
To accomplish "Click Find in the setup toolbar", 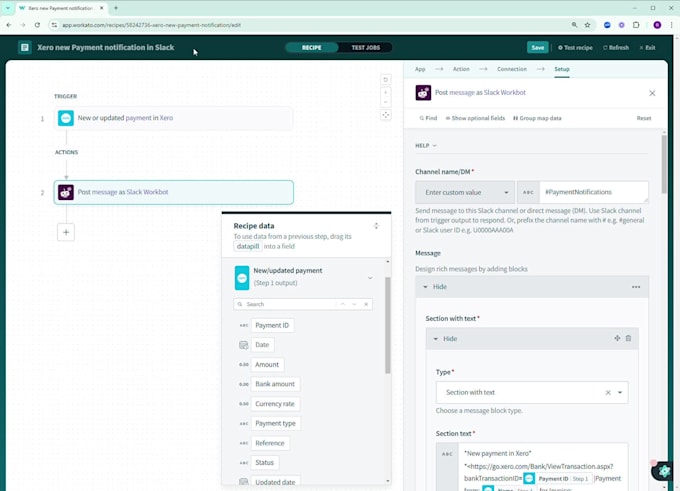I will pyautogui.click(x=428, y=118).
